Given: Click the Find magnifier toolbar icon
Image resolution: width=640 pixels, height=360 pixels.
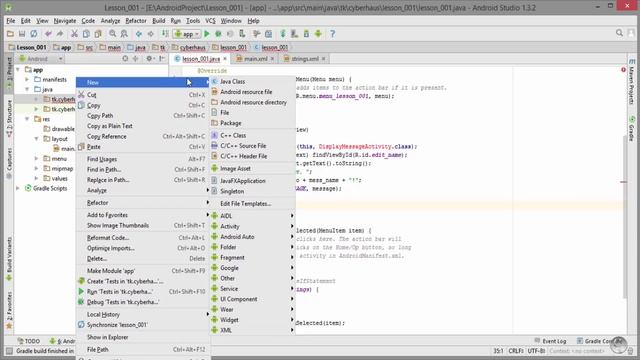Looking at the screenshot, I should pyautogui.click(x=113, y=34).
